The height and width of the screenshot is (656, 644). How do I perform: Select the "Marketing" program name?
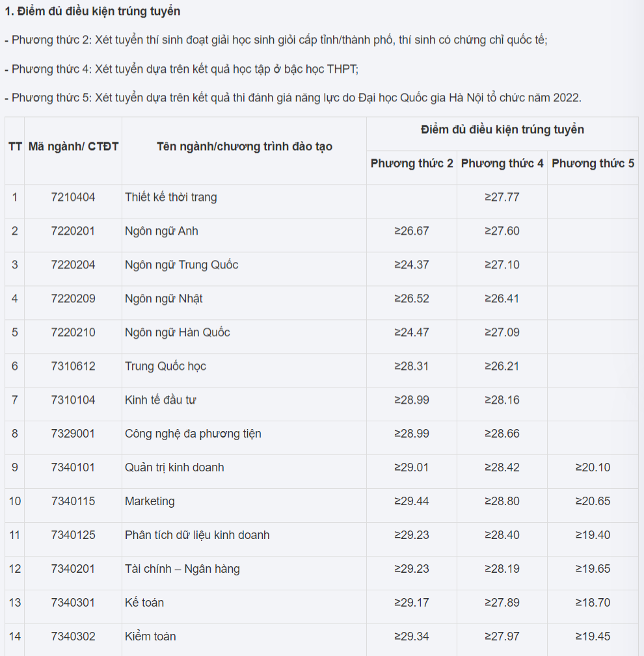click(150, 501)
